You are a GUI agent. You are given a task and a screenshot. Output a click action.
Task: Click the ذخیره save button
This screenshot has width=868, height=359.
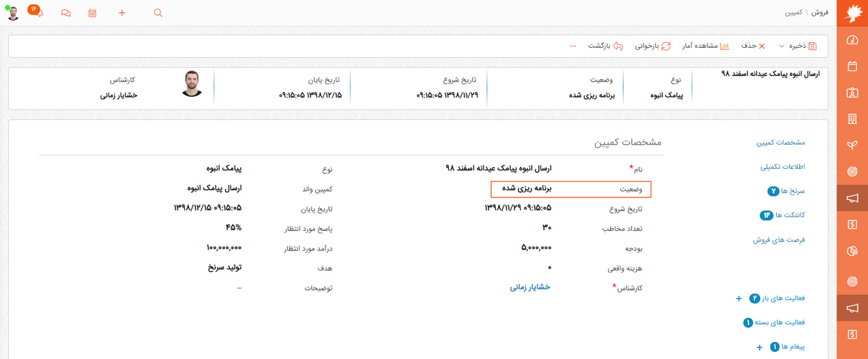[803, 46]
